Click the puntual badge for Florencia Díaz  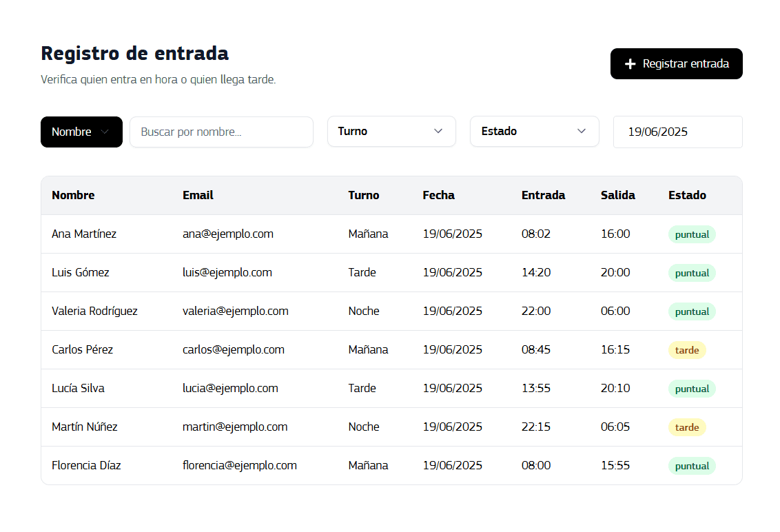692,466
